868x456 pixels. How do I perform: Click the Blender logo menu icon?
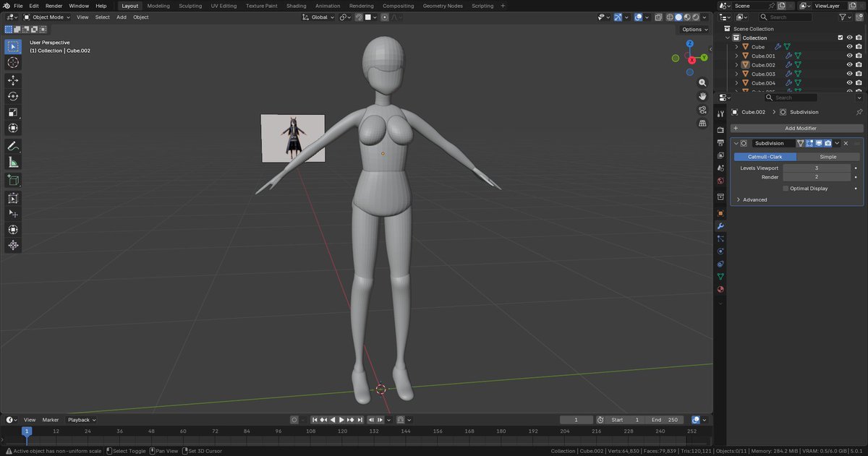tap(6, 6)
